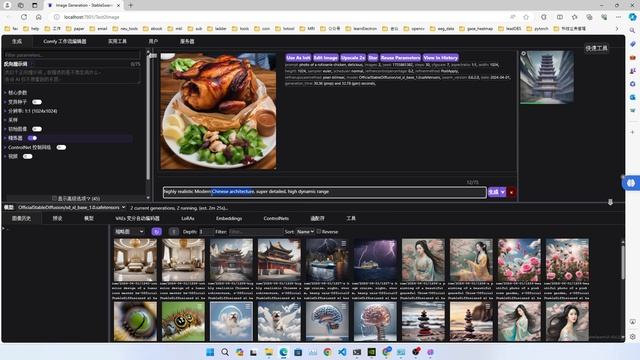
Task: Check the display advanced options checkbox
Action: 54,198
